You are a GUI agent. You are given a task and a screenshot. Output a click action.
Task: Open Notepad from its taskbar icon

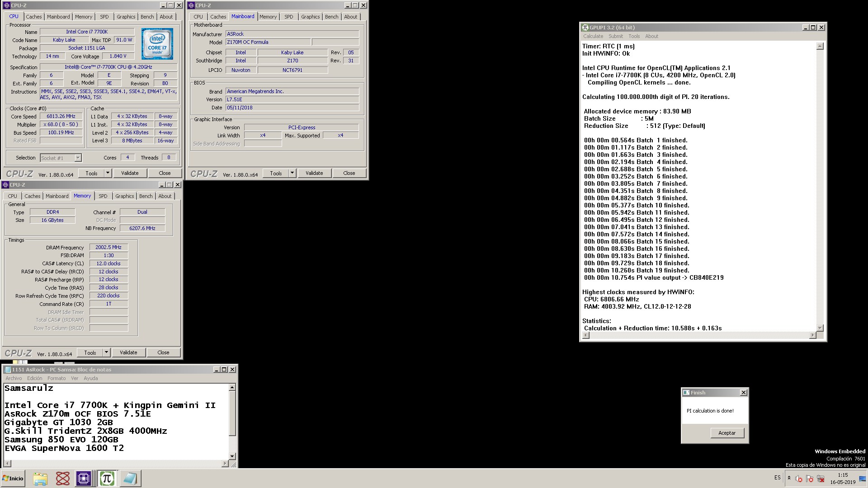(130, 479)
